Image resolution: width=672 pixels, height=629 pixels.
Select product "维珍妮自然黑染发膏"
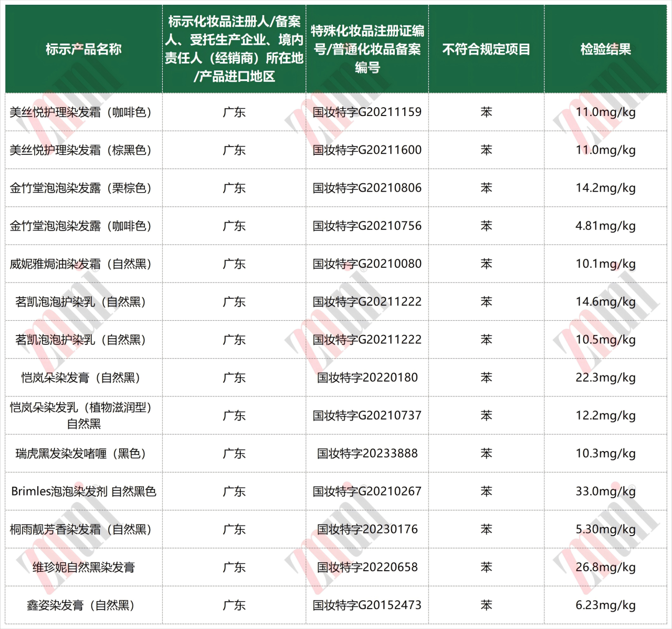point(84,567)
